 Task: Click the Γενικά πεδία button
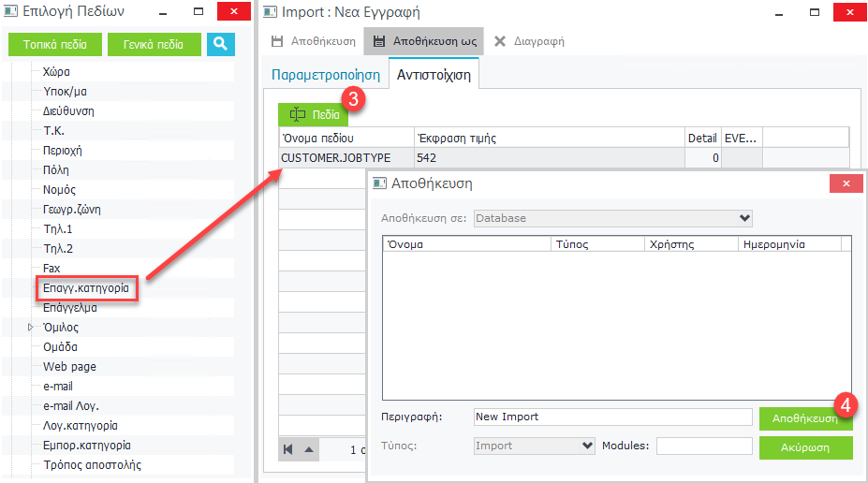[x=154, y=44]
